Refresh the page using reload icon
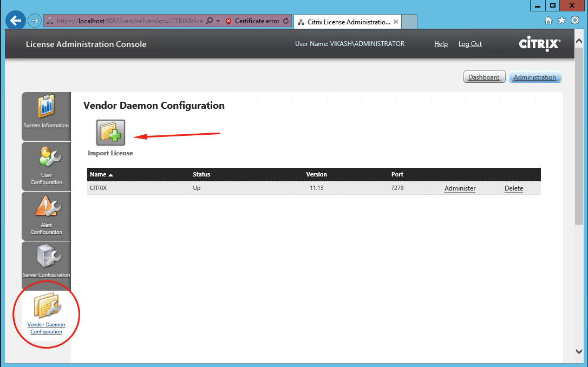This screenshot has height=367, width=588. tap(286, 21)
